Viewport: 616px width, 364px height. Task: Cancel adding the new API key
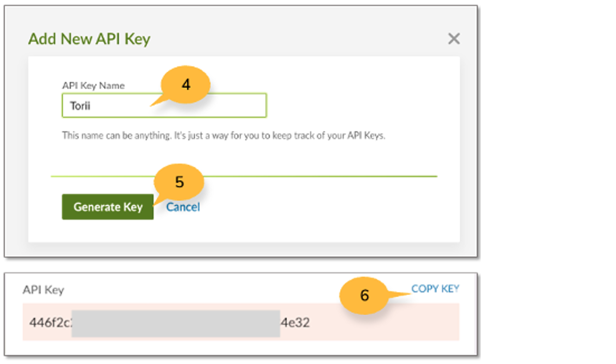pyautogui.click(x=183, y=207)
